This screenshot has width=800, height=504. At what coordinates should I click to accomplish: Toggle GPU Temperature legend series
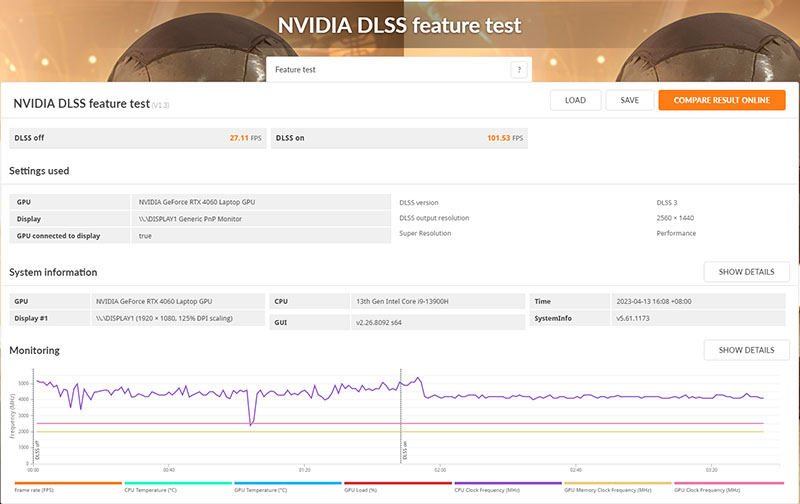[286, 484]
